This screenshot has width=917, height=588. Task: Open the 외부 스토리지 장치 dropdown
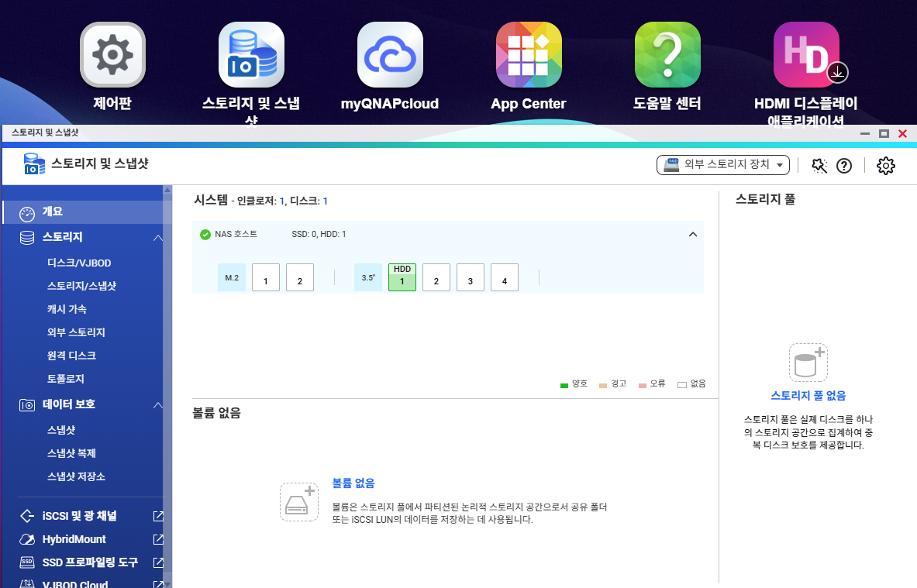point(722,165)
